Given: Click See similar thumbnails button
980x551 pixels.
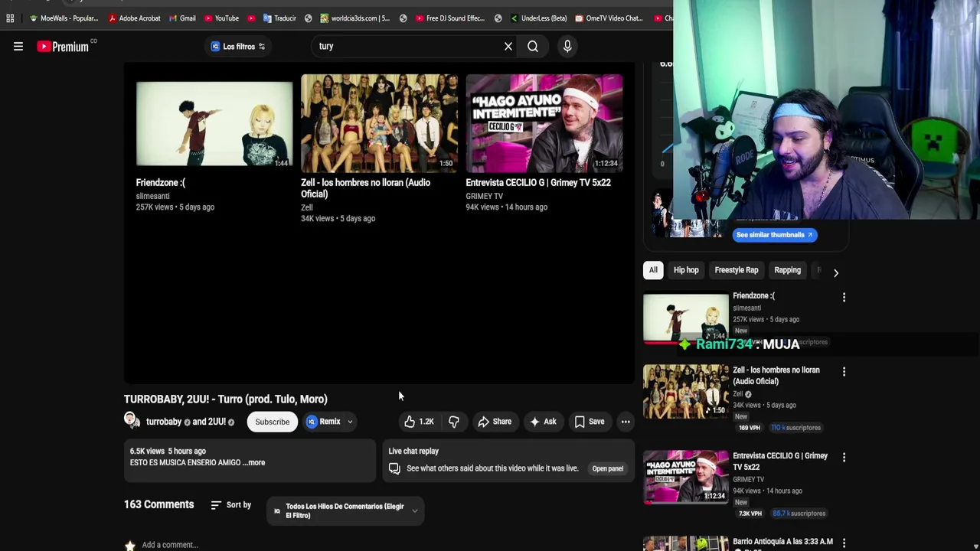Looking at the screenshot, I should 774,235.
